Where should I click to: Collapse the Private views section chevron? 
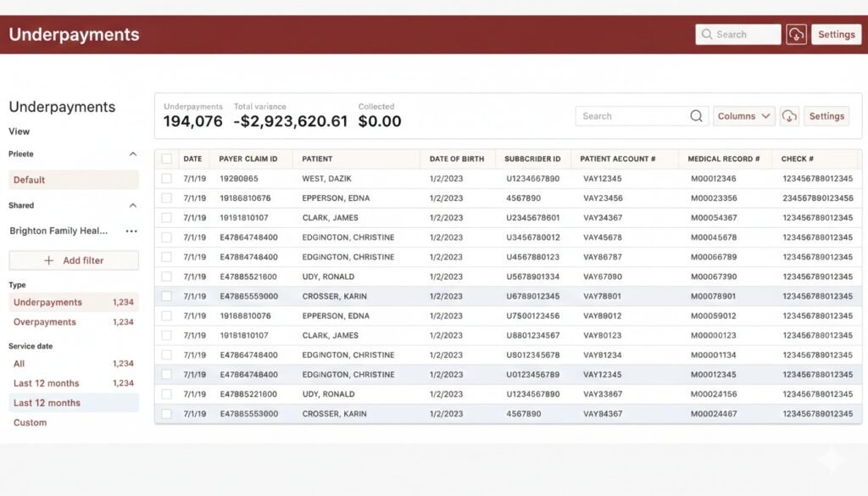132,154
